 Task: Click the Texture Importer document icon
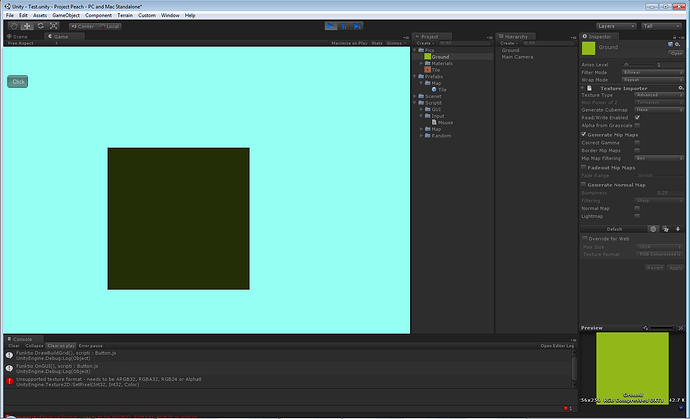(x=589, y=88)
